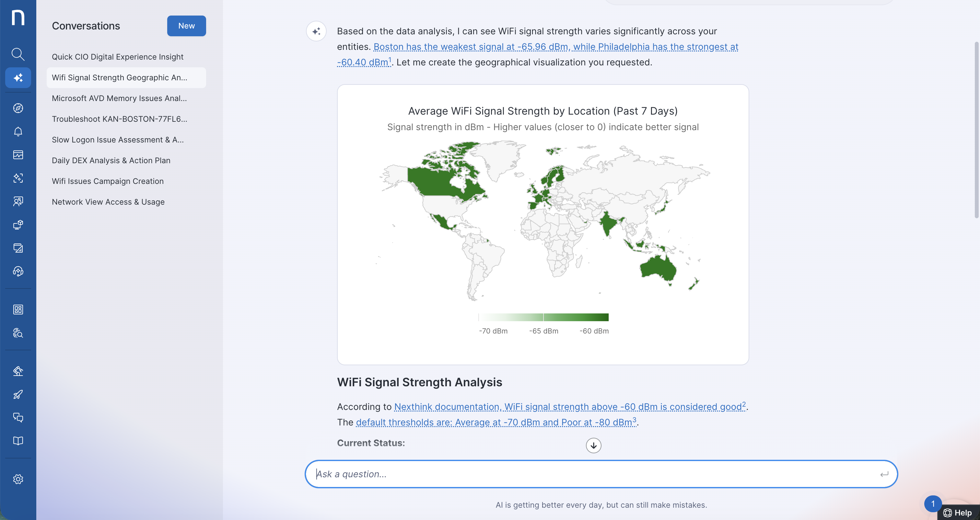
Task: Select Daily DEX Analysis & Action Plan
Action: click(x=111, y=160)
